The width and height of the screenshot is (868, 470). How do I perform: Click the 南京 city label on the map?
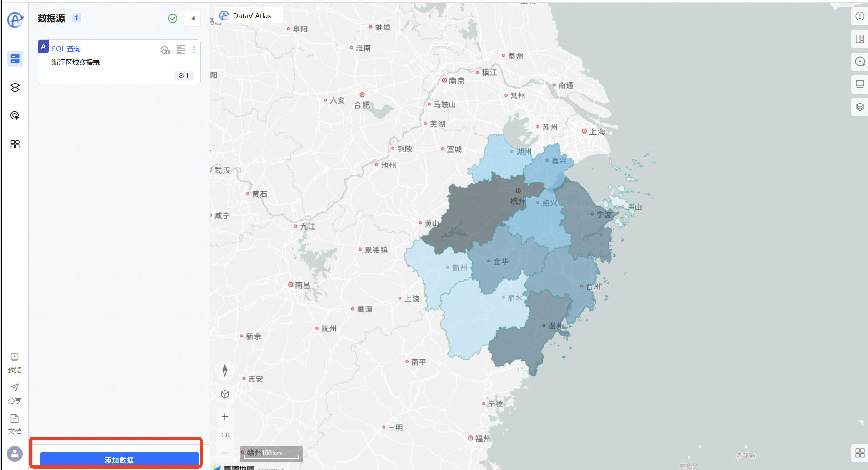coord(456,81)
